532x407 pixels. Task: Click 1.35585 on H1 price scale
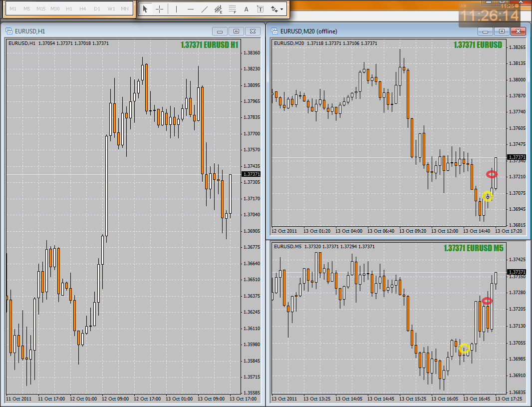252,393
